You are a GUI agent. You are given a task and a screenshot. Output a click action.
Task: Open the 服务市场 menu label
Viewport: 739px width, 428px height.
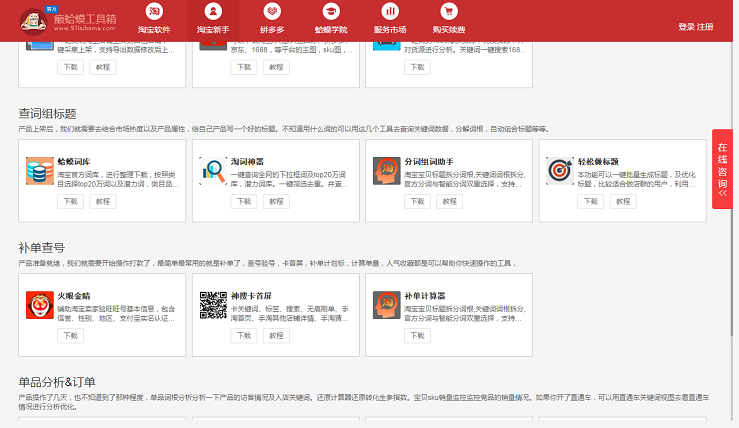(x=390, y=30)
